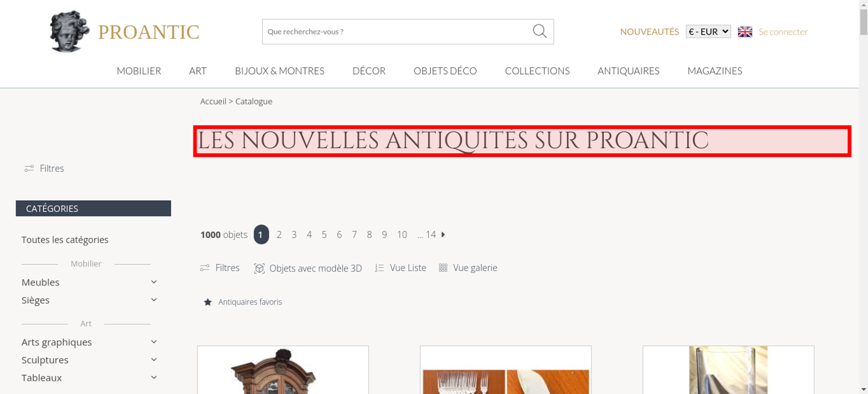Go to page 5 of results
868x394 pixels.
(324, 235)
